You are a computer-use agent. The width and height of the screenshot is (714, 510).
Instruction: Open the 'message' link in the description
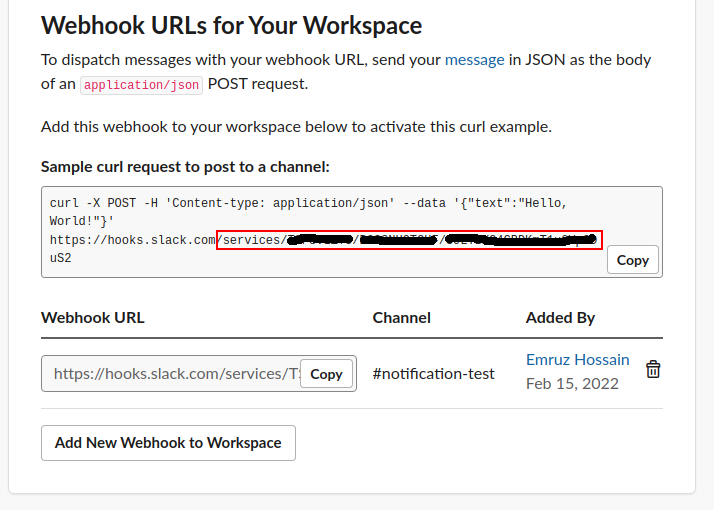coord(474,59)
